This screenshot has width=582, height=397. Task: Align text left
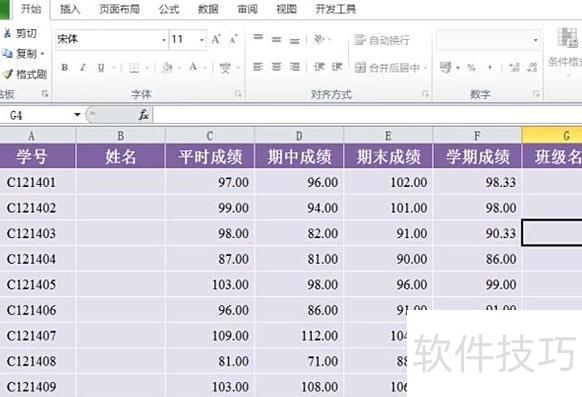[x=258, y=67]
